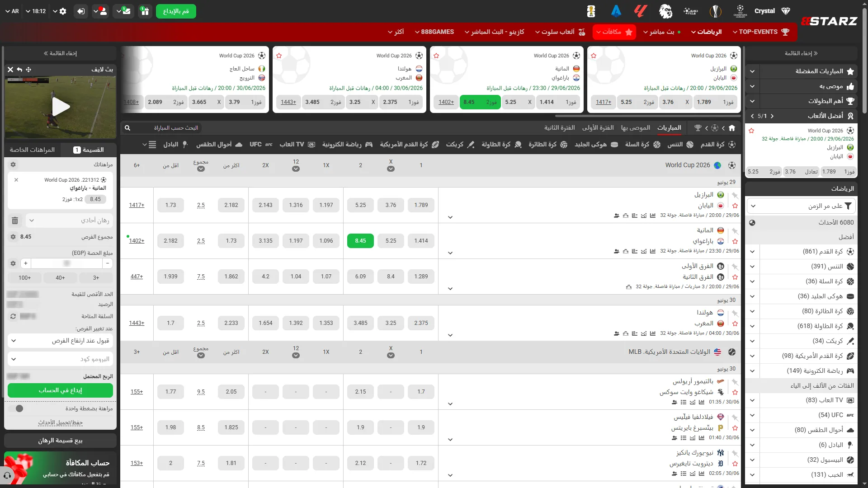This screenshot has width=868, height=488.
Task: Favorite New York Yankees match star
Action: [x=735, y=464]
